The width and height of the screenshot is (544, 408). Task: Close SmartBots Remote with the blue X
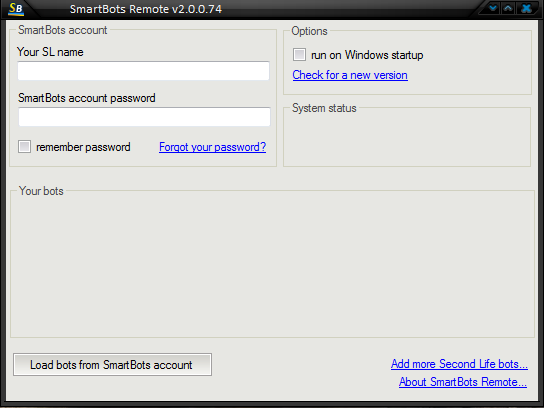[526, 8]
